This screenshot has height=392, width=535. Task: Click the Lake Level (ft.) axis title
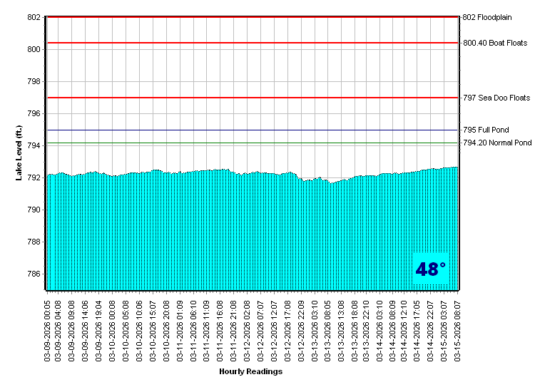click(20, 153)
